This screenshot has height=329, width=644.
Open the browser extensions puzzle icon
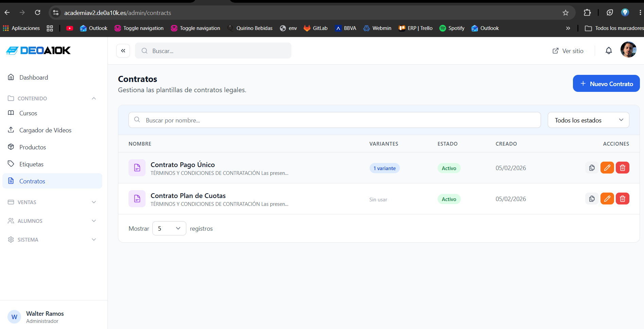[587, 13]
